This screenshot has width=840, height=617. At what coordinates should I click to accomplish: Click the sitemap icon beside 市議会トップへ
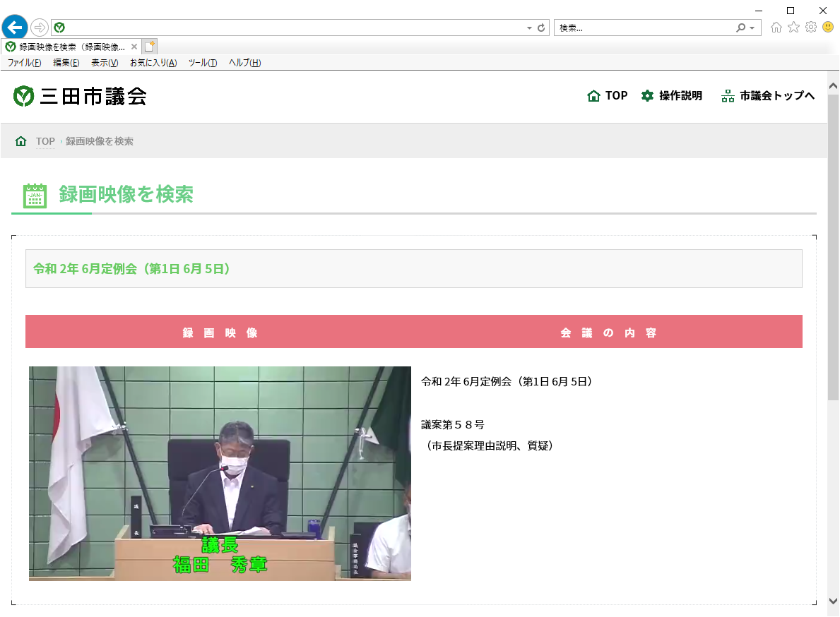click(728, 96)
